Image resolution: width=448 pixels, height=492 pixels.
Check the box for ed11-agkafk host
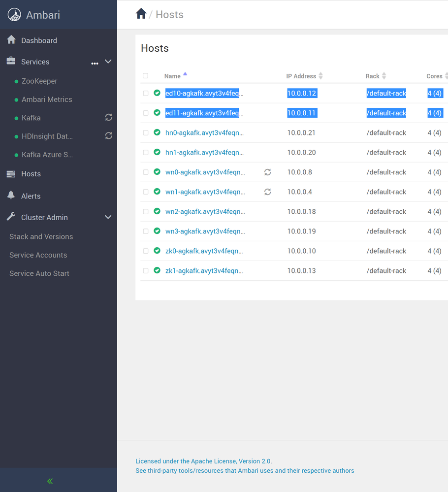coord(146,113)
